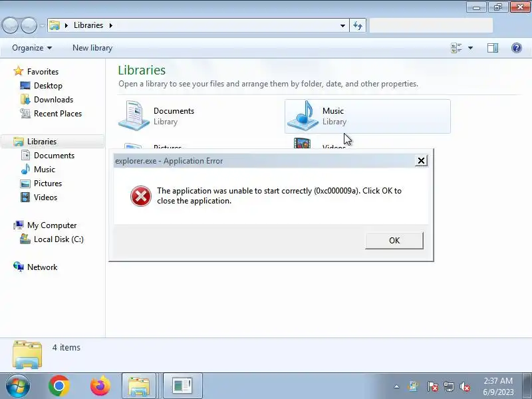The height and width of the screenshot is (399, 532).
Task: Launch Google Chrome from taskbar
Action: click(59, 386)
